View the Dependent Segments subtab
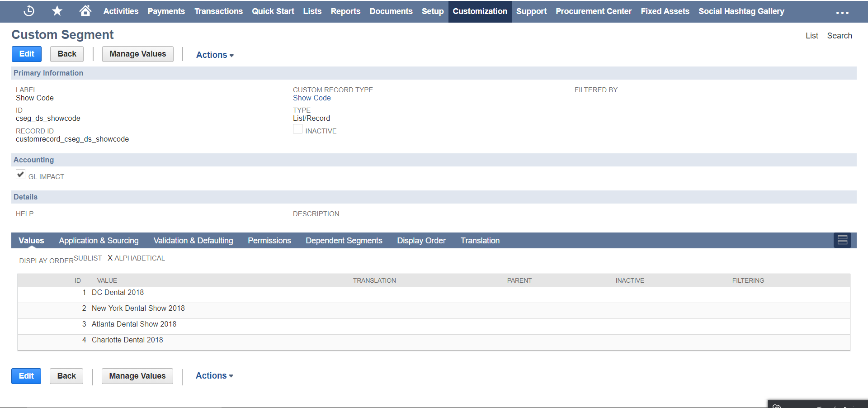 (344, 240)
